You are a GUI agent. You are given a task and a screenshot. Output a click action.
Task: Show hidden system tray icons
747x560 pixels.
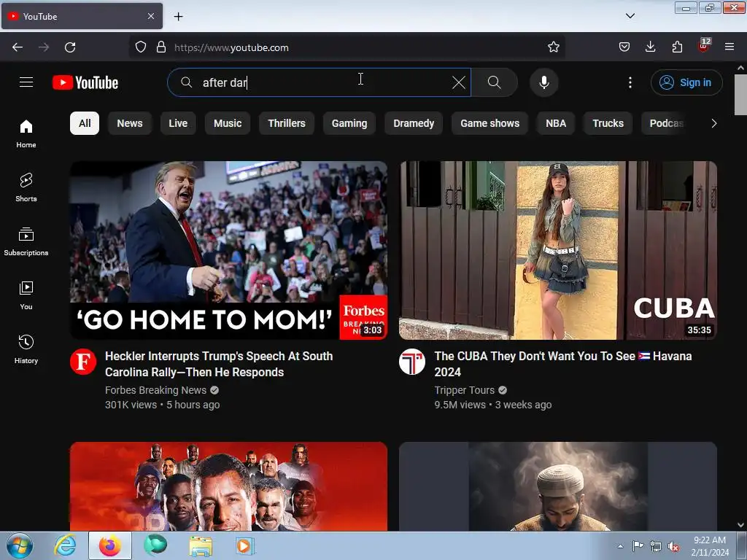click(x=620, y=546)
